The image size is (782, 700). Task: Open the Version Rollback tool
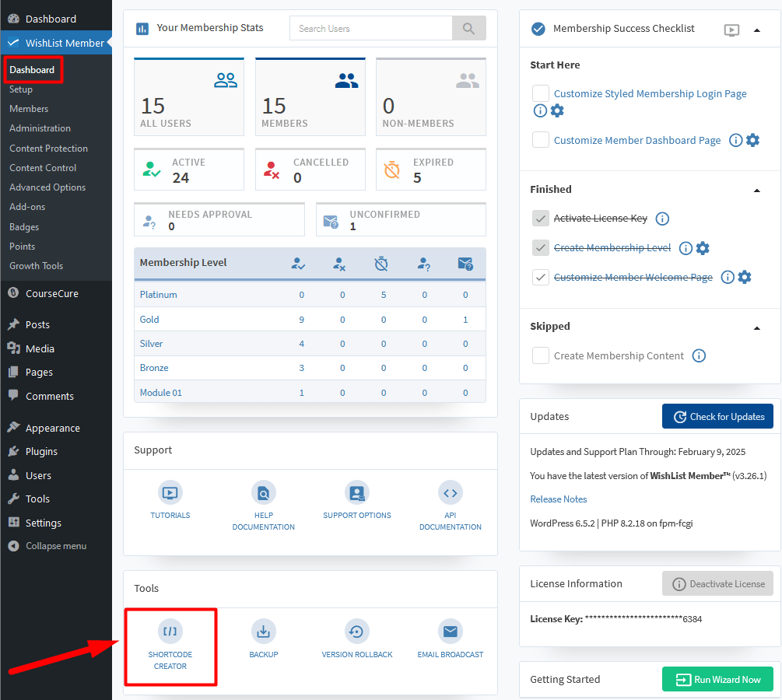[x=357, y=632]
